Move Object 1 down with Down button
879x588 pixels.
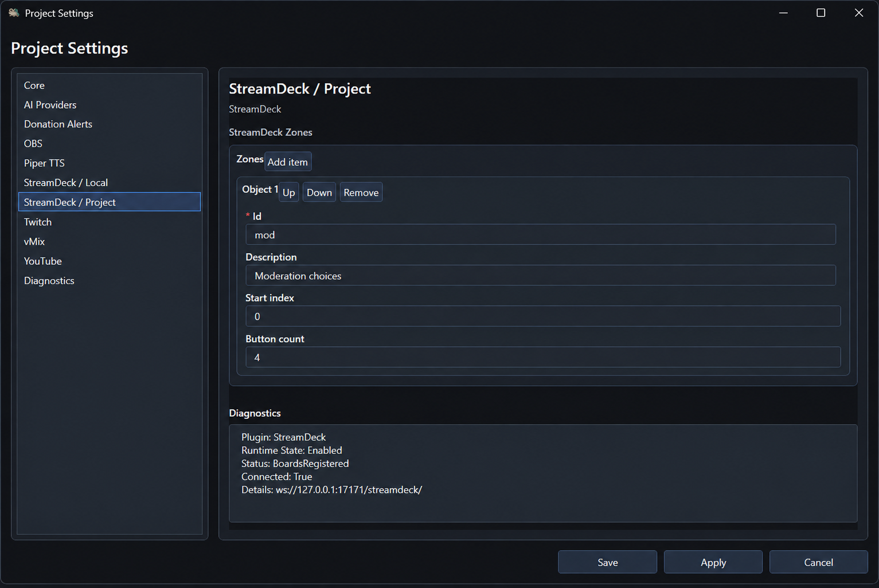tap(319, 193)
